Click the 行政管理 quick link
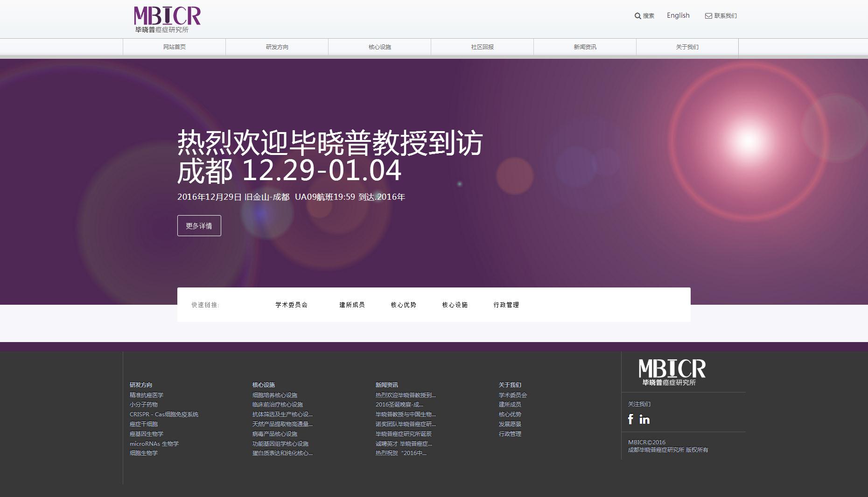This screenshot has width=868, height=497. pos(506,305)
